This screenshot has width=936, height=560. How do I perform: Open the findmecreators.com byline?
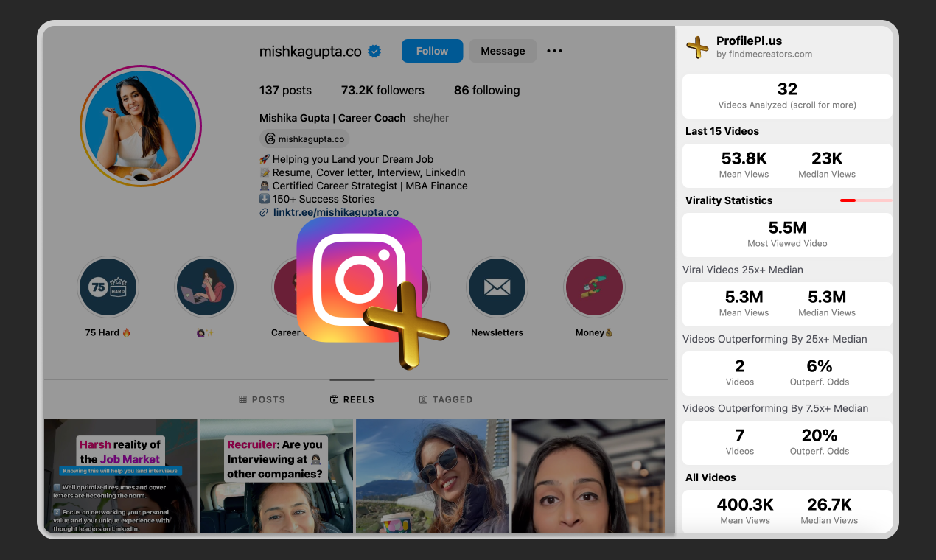point(764,55)
